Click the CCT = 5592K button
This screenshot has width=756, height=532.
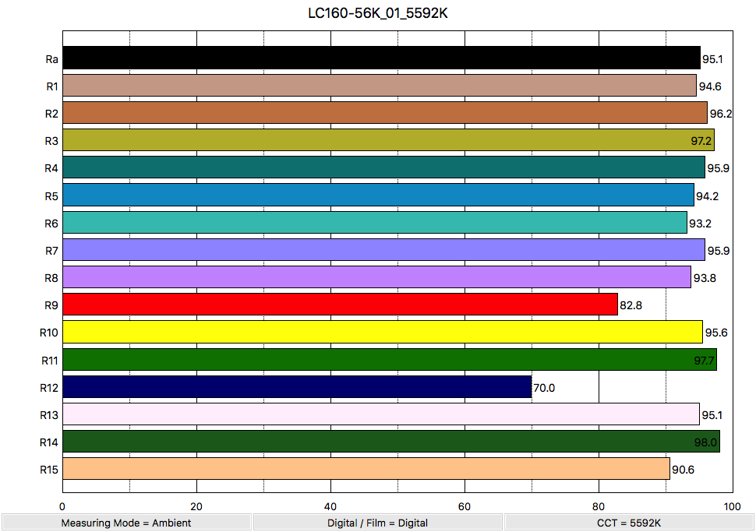coord(629,523)
